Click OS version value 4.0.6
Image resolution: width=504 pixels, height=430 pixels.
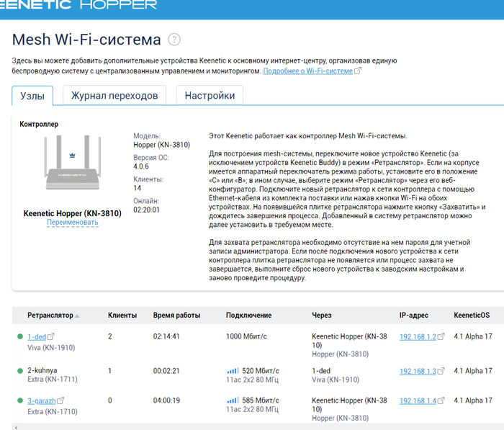[141, 166]
